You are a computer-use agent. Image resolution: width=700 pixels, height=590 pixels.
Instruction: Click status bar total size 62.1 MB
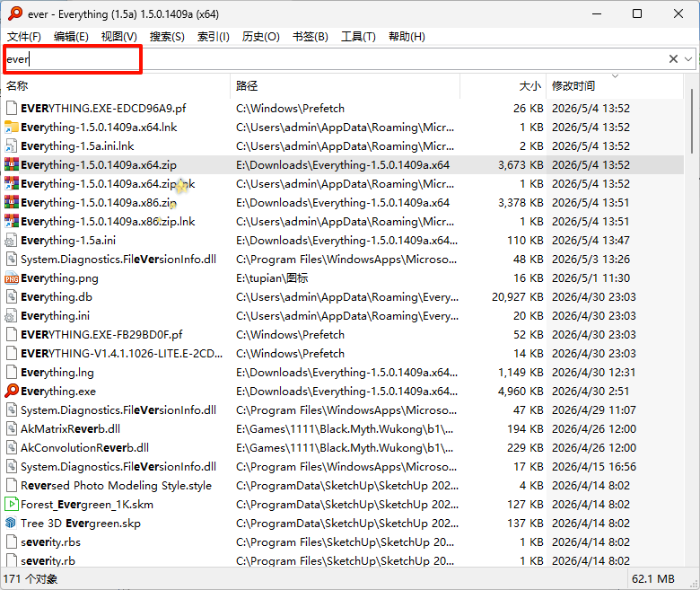652,579
